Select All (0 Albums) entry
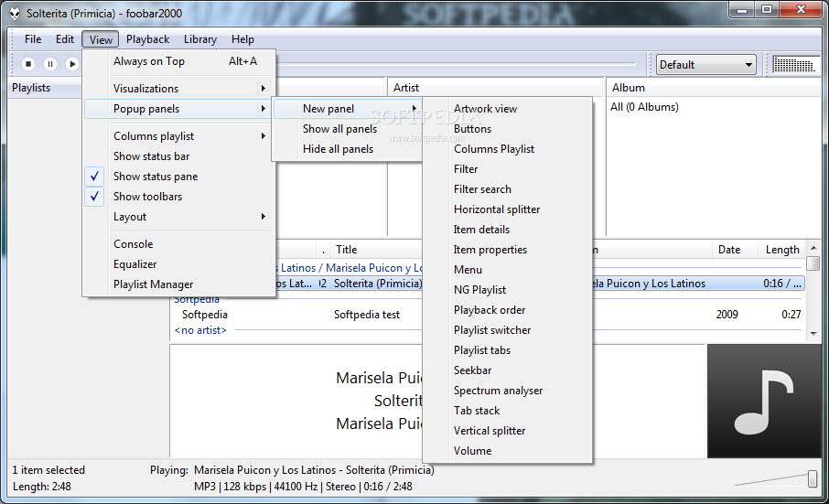The image size is (829, 504). 644,107
